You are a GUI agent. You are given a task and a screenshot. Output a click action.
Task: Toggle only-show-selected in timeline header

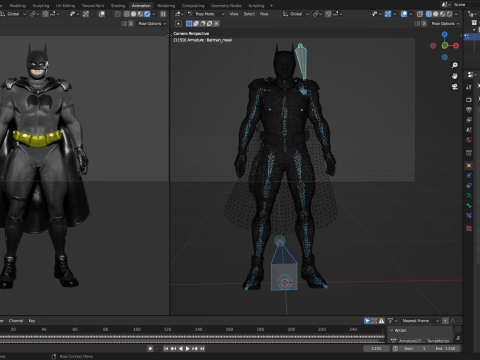[367, 321]
